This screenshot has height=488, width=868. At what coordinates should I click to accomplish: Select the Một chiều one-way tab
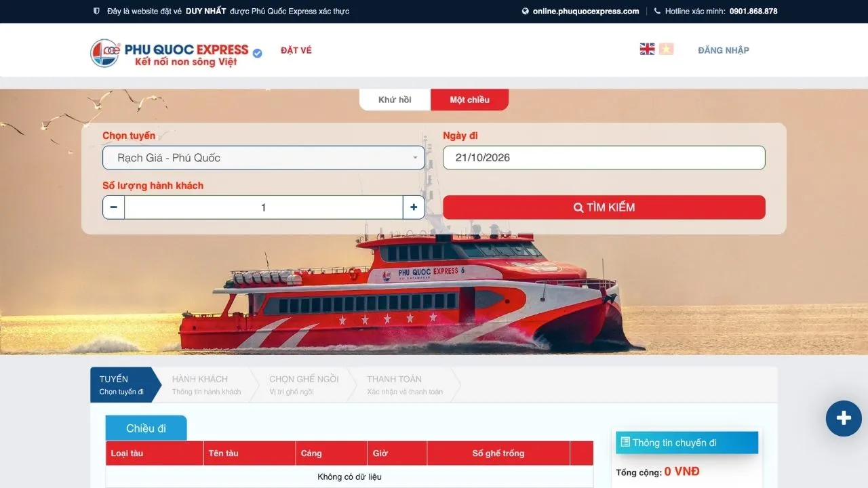[469, 100]
